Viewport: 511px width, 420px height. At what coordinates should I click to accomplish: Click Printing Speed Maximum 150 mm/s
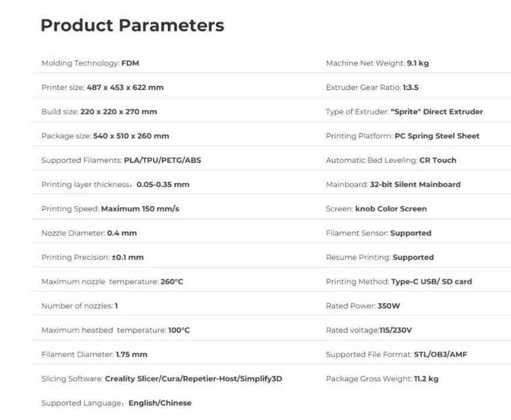110,208
